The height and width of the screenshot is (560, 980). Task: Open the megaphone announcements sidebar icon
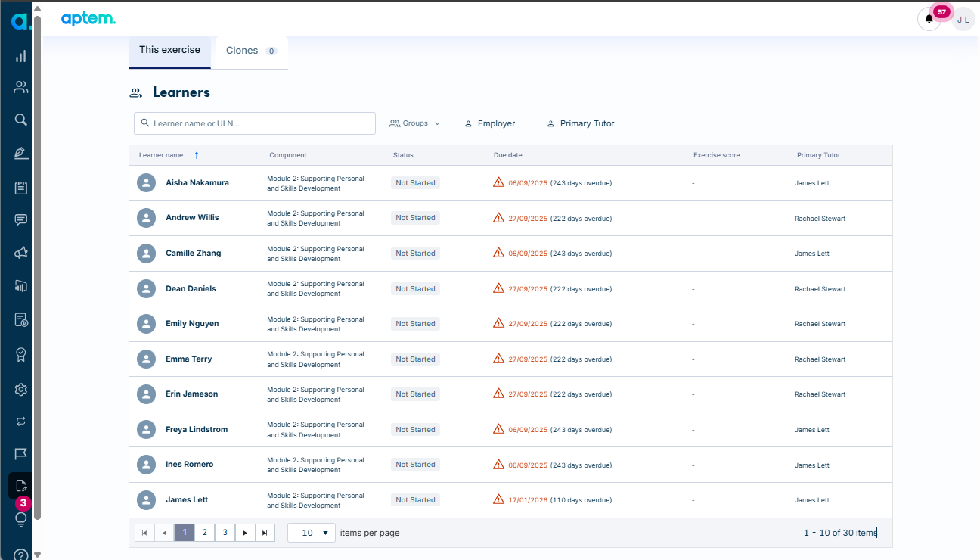(21, 253)
